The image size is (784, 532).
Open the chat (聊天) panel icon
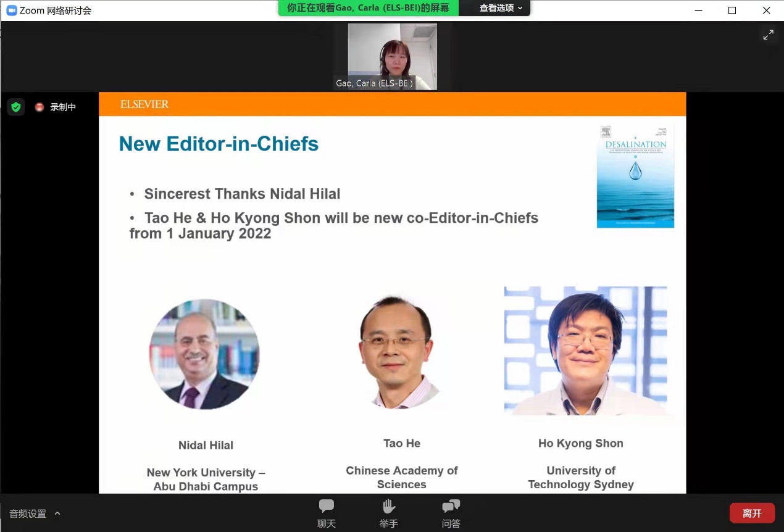pos(326,507)
